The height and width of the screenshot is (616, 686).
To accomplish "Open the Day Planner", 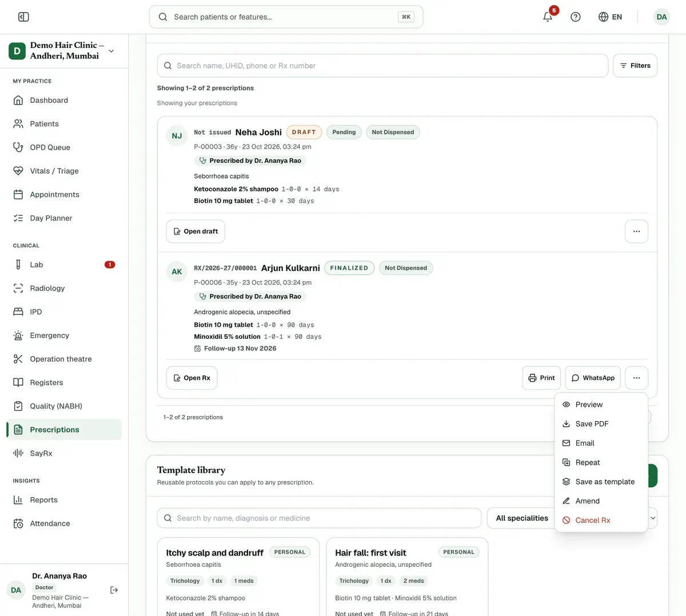I will tap(64, 218).
